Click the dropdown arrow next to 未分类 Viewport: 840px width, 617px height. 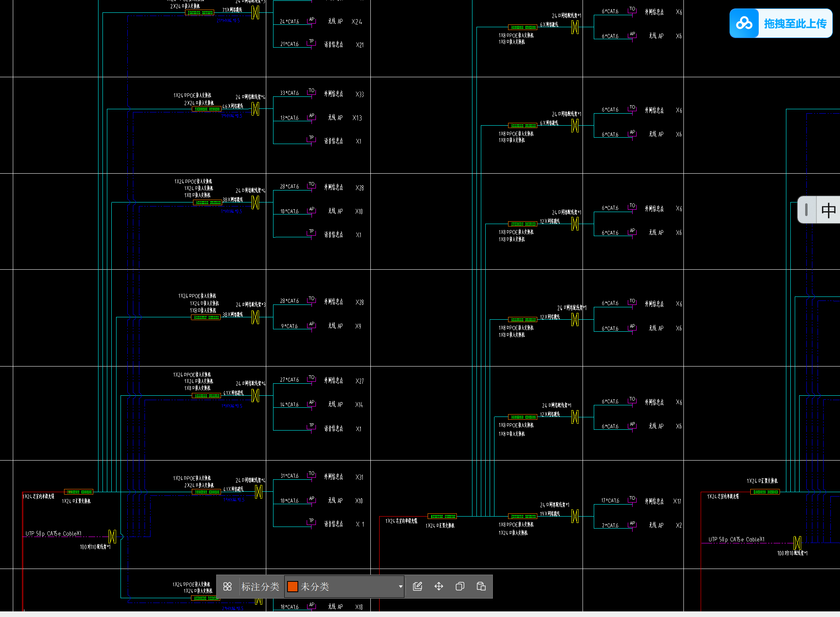click(x=400, y=587)
